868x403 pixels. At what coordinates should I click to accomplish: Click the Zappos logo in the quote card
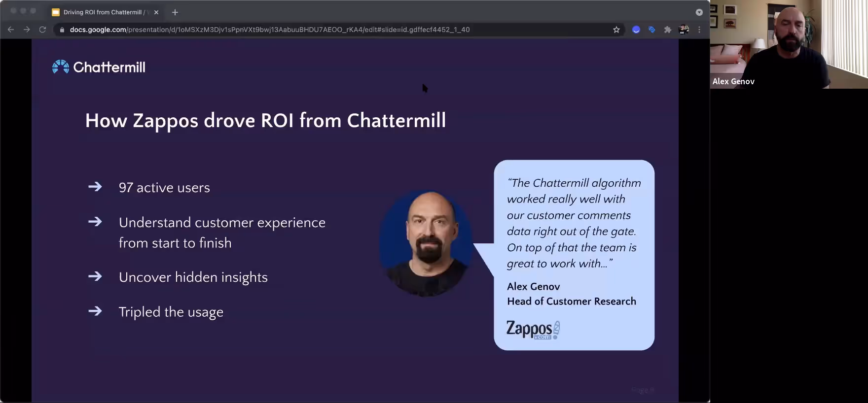point(533,330)
